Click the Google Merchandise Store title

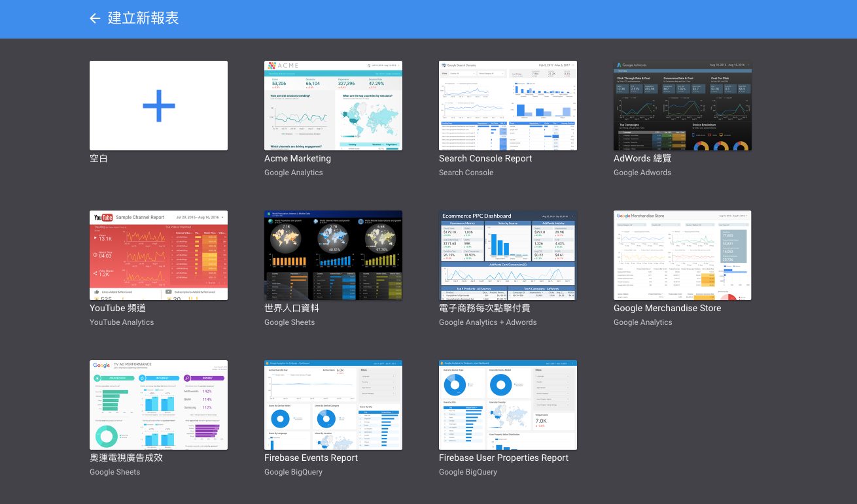coord(667,308)
